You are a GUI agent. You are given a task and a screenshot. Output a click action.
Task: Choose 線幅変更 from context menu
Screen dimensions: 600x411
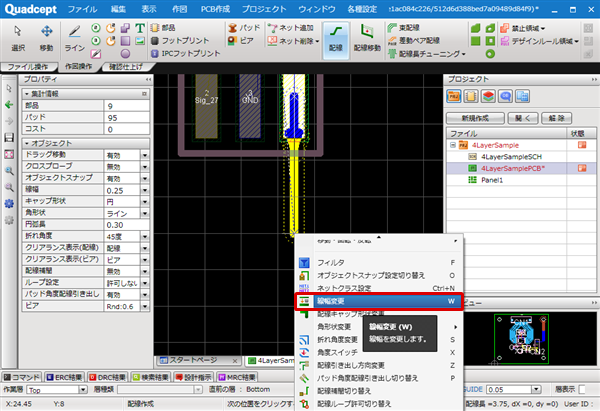pos(379,301)
